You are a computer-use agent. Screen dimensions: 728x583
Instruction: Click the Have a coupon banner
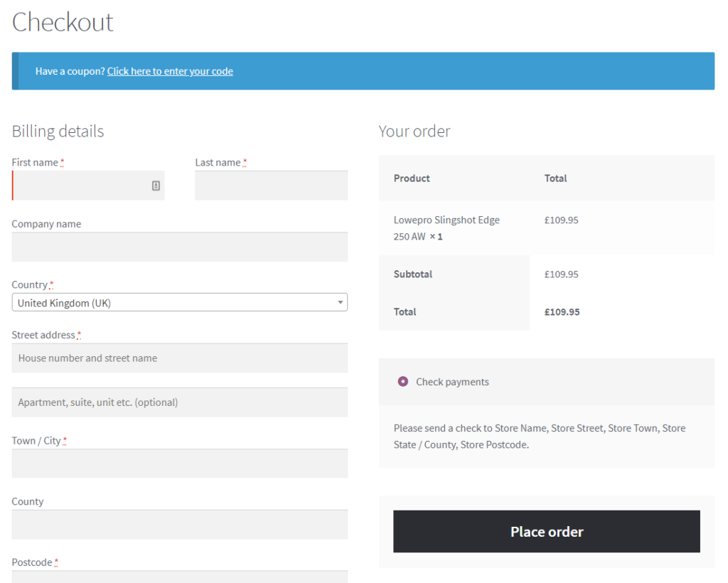pyautogui.click(x=363, y=71)
